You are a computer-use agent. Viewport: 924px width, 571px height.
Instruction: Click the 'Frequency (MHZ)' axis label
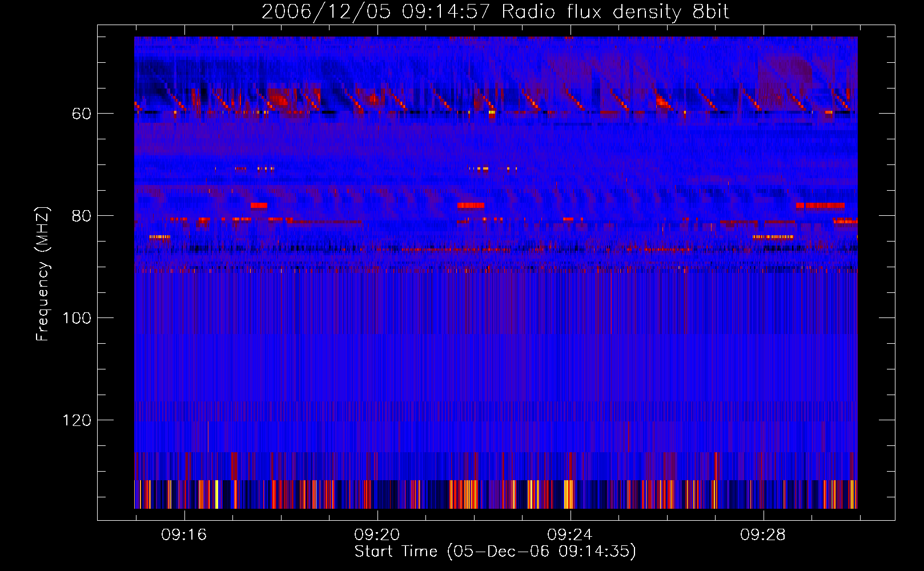point(43,274)
